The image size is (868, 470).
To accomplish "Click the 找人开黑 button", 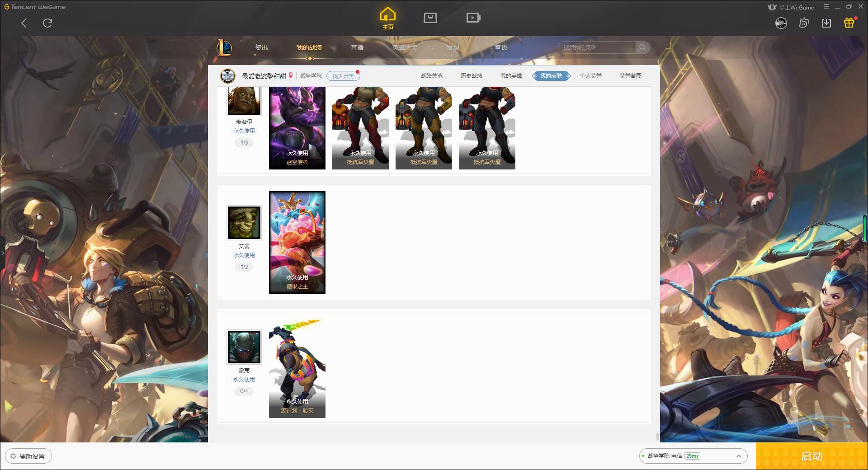I will (343, 76).
